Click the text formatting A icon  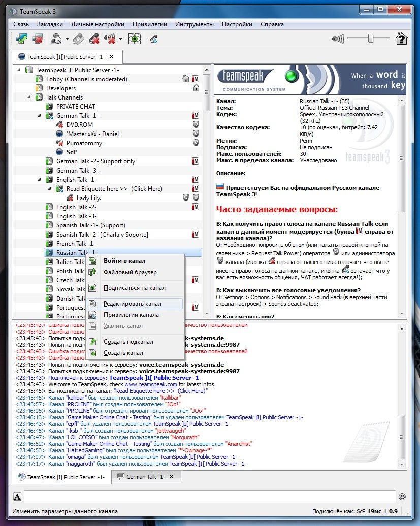point(17,497)
